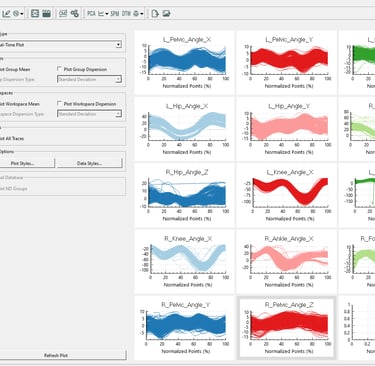Open the group dispersion type Standard Deviation dropdown
This screenshot has width=375, height=366.
[x=89, y=79]
